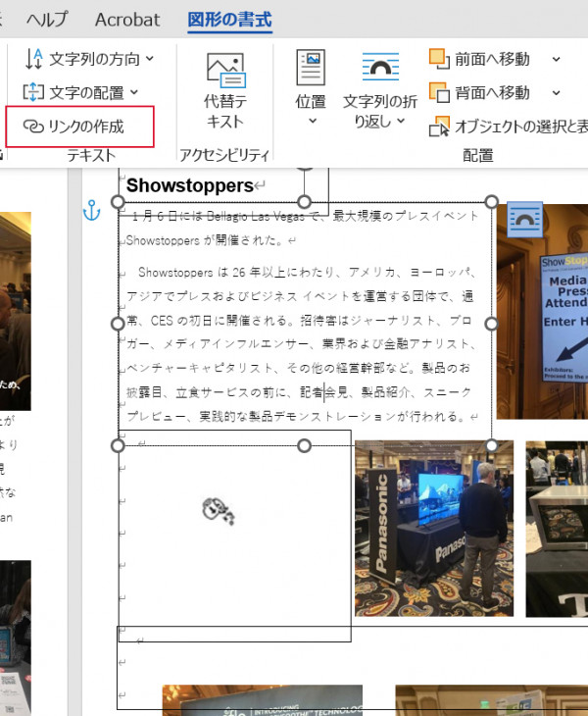This screenshot has height=716, width=588.
Task: Click the bottom-center sizing handle of text box
Action: point(304,445)
